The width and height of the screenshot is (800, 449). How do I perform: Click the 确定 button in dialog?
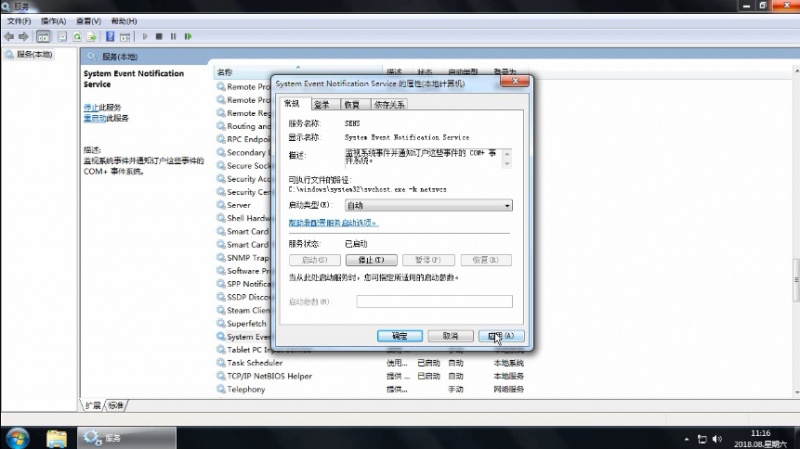tap(399, 336)
